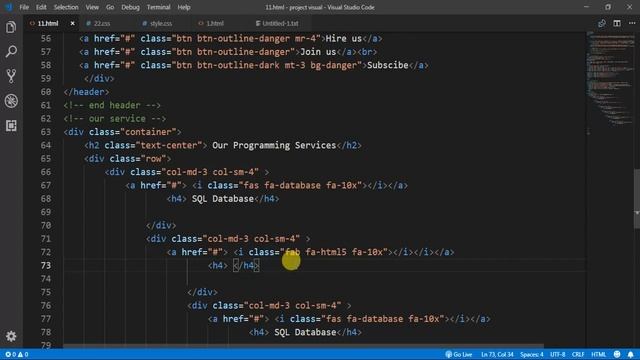This screenshot has width=640, height=360.
Task: Click the vertical scrollbar thumb
Action: tap(637, 198)
